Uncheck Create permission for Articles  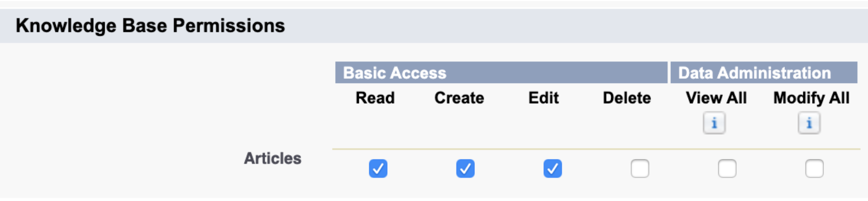point(465,169)
